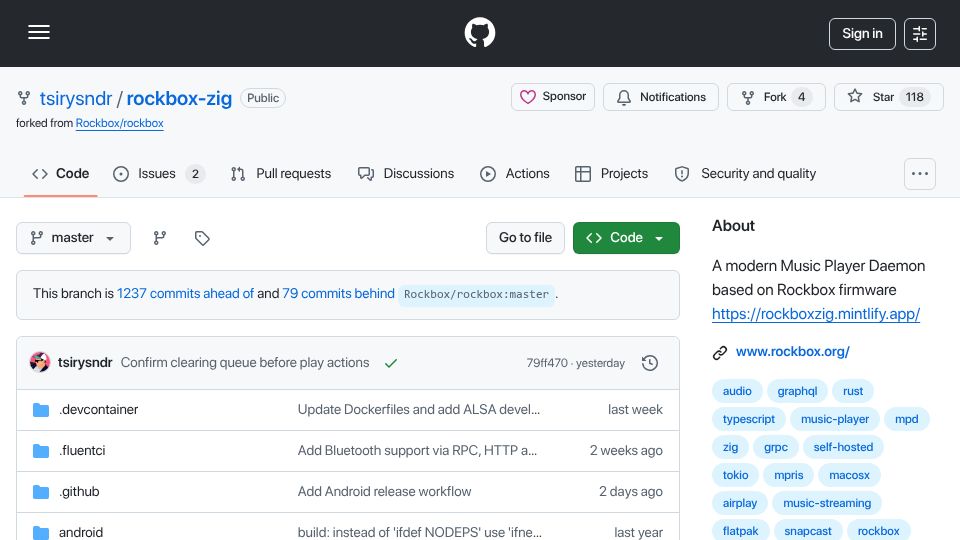Open the android folder
The height and width of the screenshot is (540, 960).
pyautogui.click(x=81, y=532)
